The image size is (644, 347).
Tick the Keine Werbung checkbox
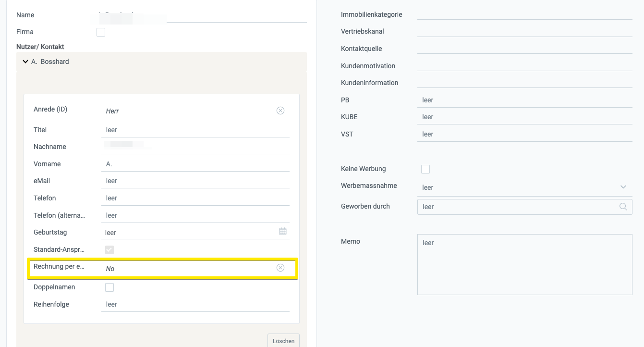coord(425,169)
